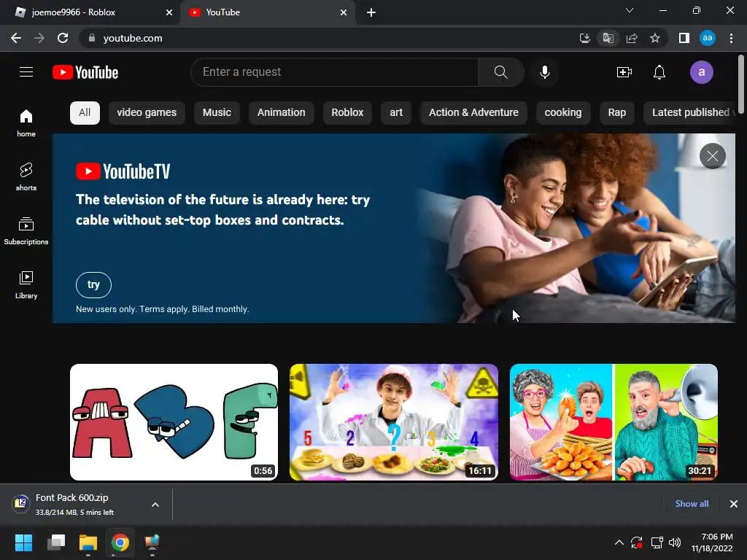The width and height of the screenshot is (747, 560).
Task: Select the Animation chip
Action: click(281, 113)
